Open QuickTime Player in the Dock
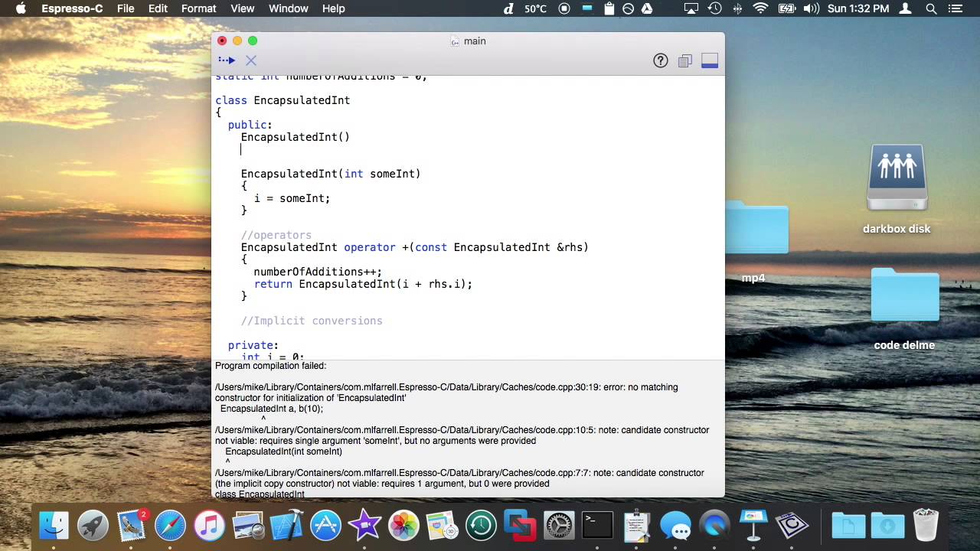 point(714,525)
